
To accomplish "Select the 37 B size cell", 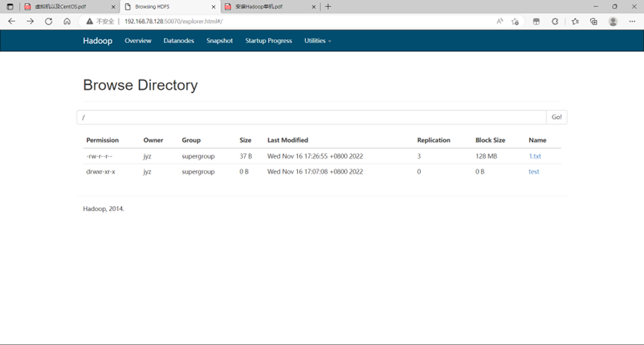I will click(x=246, y=156).
